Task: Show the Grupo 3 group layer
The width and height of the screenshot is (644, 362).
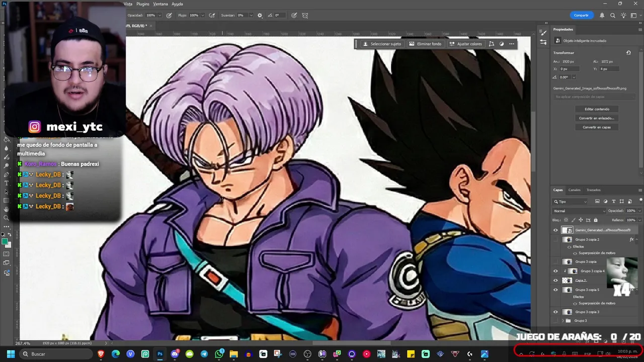Action: [x=556, y=321]
